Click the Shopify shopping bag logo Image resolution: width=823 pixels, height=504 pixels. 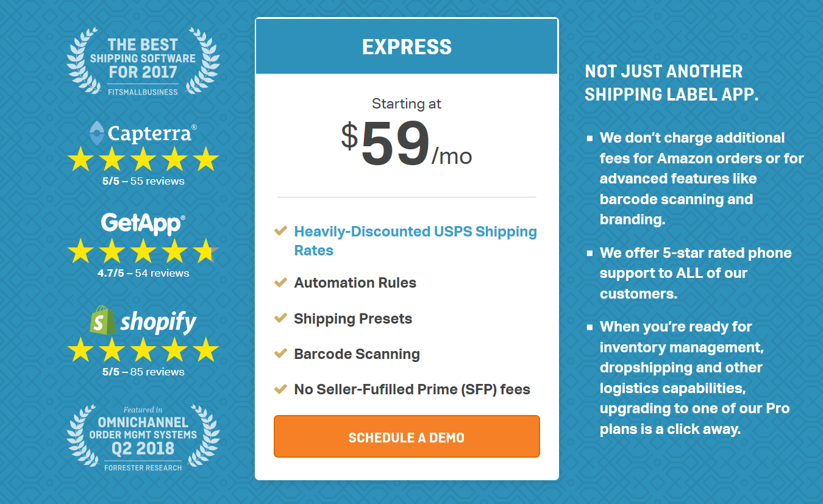[102, 319]
